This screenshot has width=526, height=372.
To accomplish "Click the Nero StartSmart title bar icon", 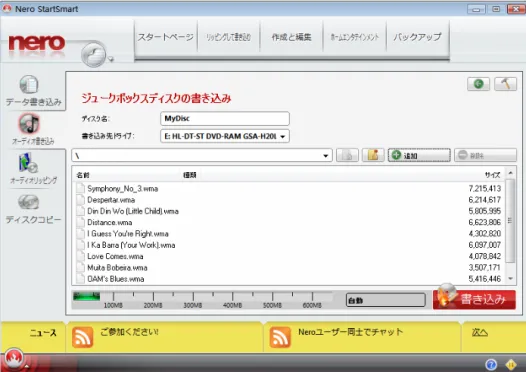I will pyautogui.click(x=7, y=8).
